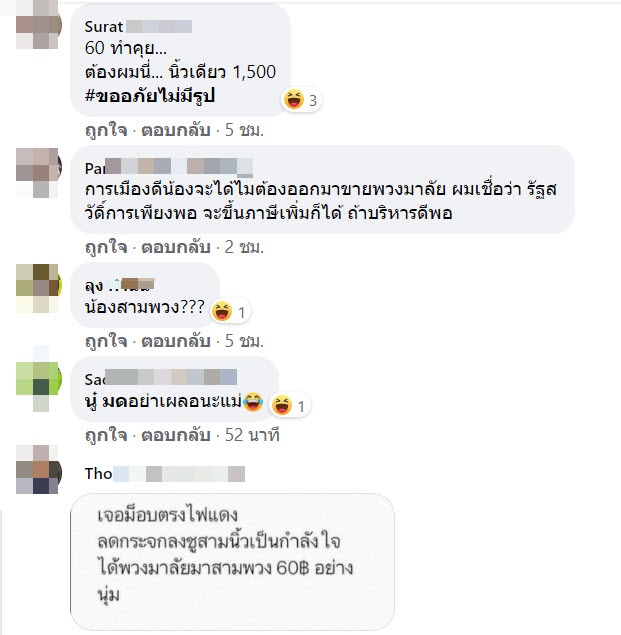Open Surat's profile picture
This screenshot has width=621, height=635.
coord(39,26)
